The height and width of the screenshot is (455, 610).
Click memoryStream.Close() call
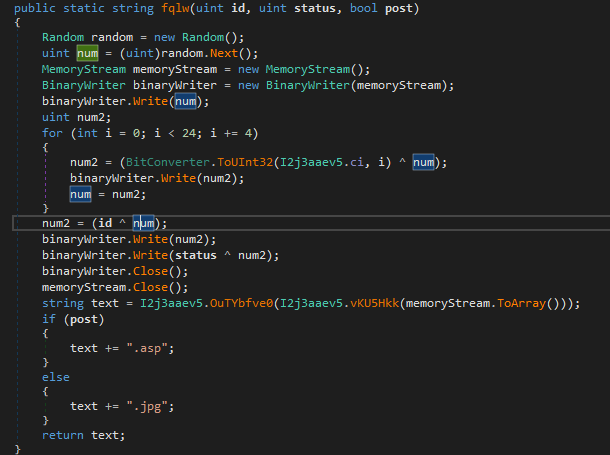pyautogui.click(x=115, y=287)
